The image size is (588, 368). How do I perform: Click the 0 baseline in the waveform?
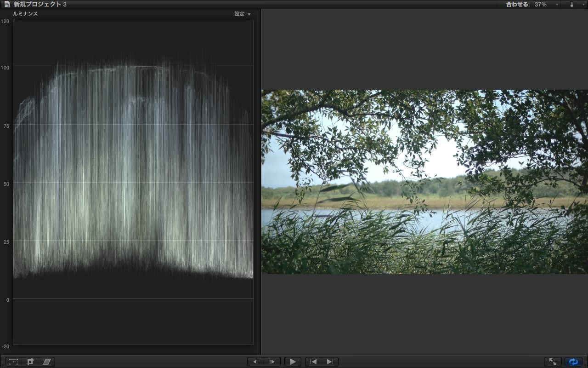pyautogui.click(x=133, y=299)
